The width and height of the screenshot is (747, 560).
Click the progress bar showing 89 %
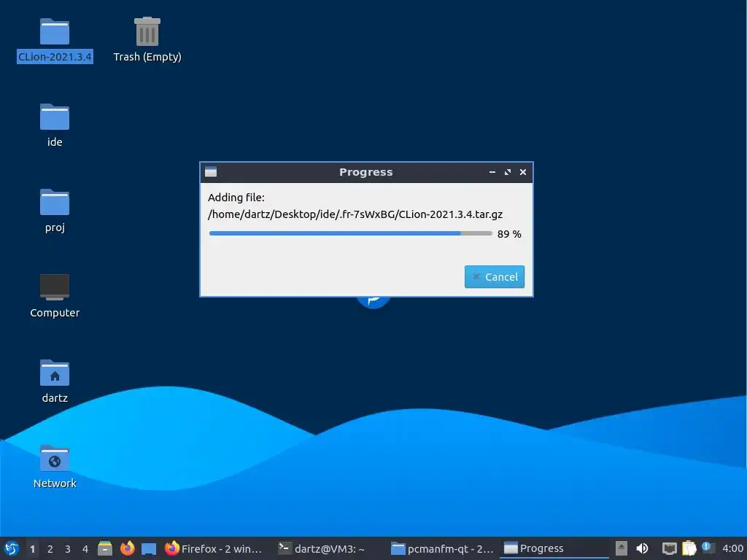(x=350, y=233)
